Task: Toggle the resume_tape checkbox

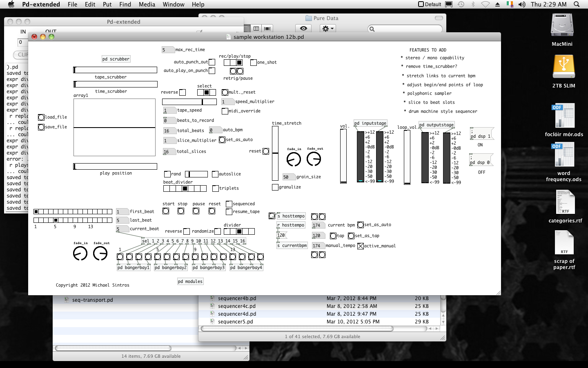Action: (x=229, y=212)
